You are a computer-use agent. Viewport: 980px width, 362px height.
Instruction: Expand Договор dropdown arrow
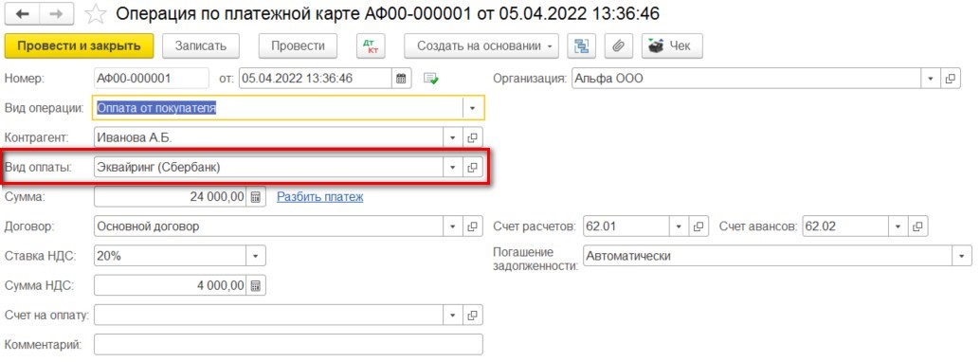click(x=453, y=226)
